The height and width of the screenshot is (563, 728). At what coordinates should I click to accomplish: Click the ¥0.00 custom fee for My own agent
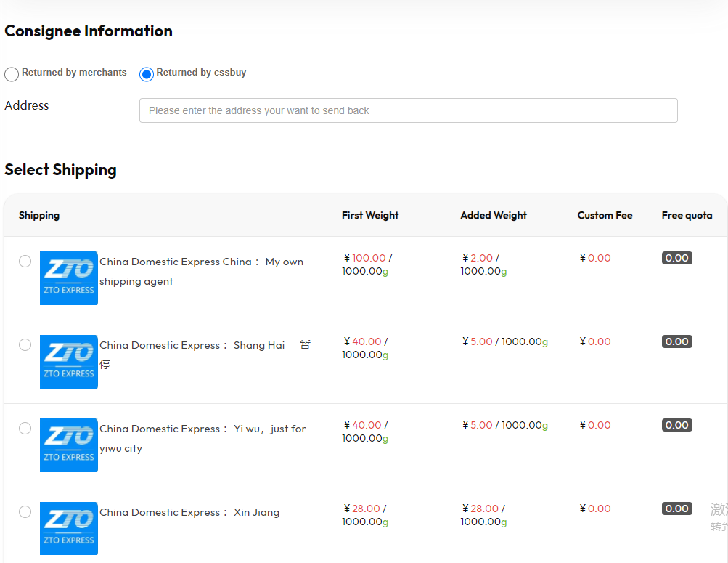pyautogui.click(x=595, y=258)
